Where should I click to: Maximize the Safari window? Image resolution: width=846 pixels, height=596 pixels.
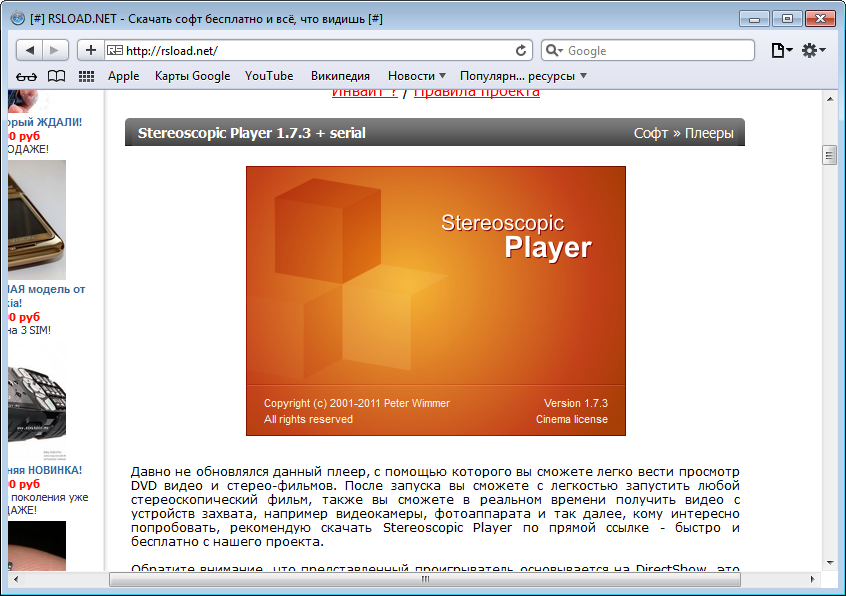[x=787, y=19]
